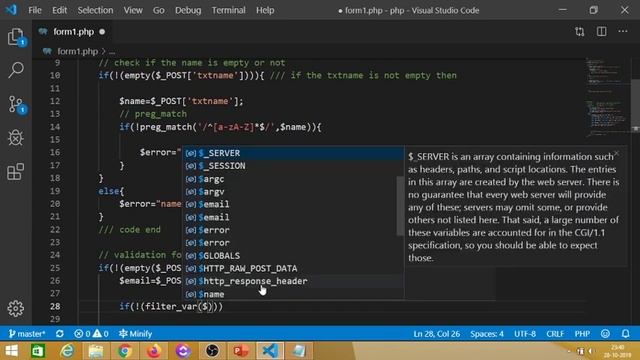Open the editor More Actions ellipsis

(623, 31)
